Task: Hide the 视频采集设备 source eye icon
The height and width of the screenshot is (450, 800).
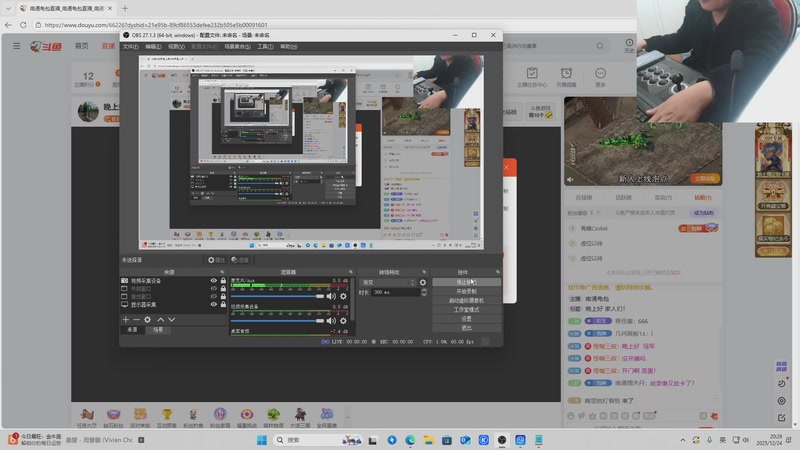Action: click(x=214, y=281)
